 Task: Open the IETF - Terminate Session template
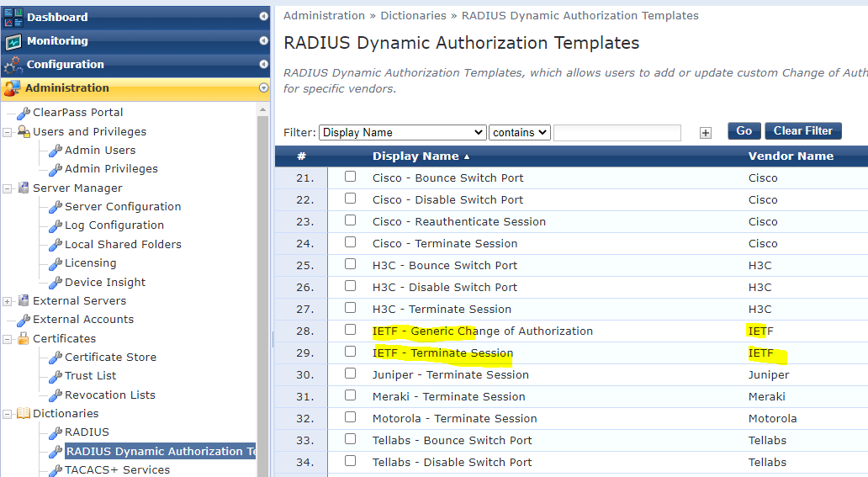pyautogui.click(x=443, y=352)
